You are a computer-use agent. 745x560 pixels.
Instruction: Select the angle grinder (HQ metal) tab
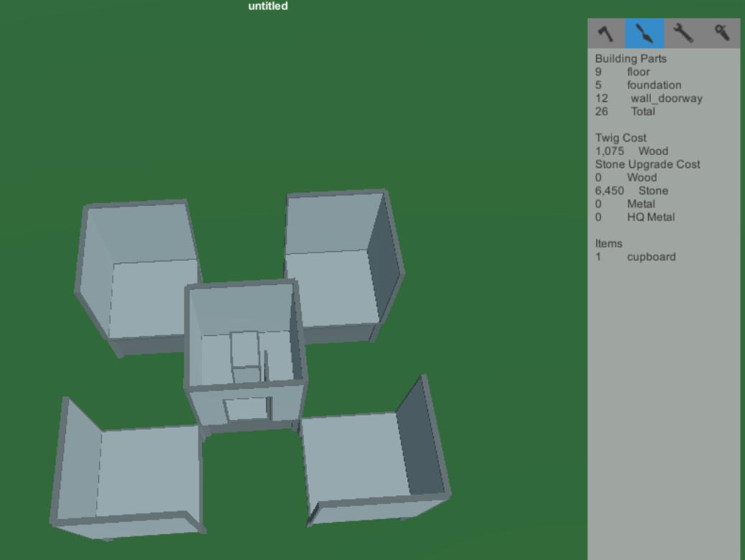tap(721, 33)
